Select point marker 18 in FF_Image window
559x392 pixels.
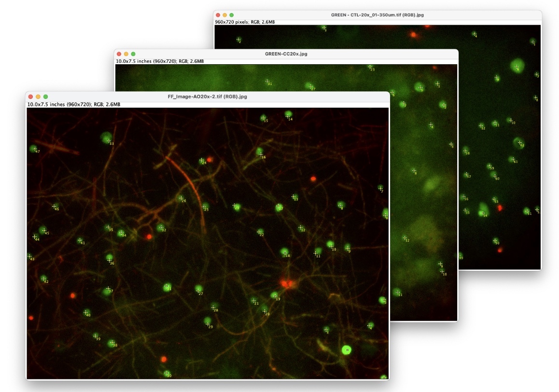285,253
